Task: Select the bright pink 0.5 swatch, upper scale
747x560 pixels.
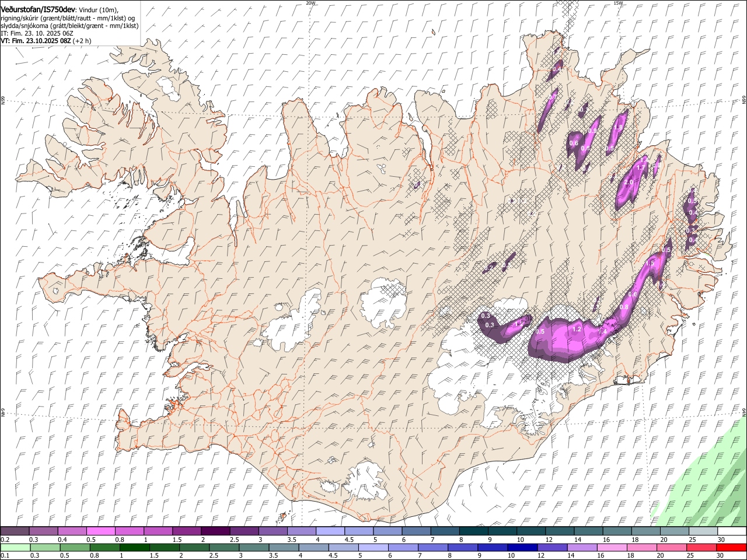Action: point(100,531)
